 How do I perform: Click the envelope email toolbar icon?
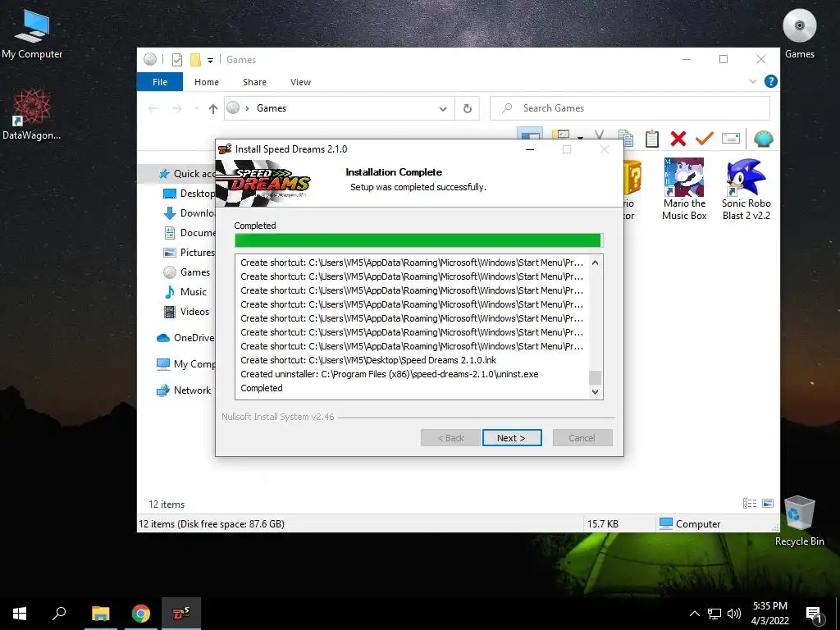[x=731, y=139]
